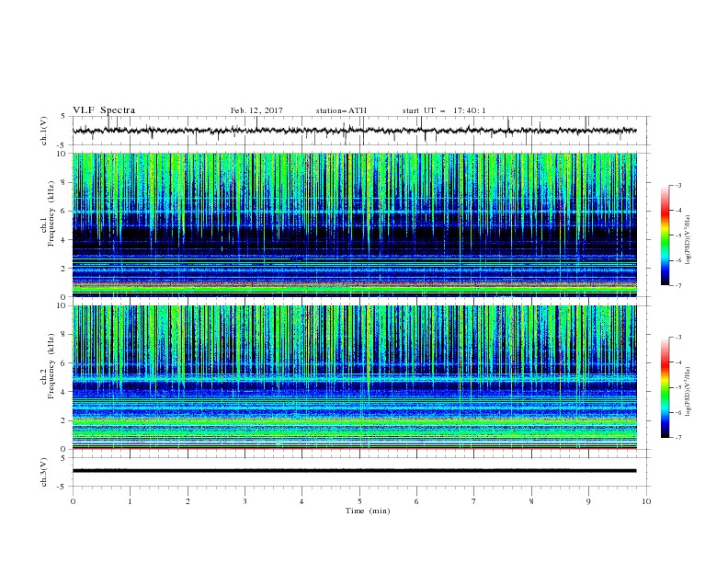The image size is (728, 563).
Task: Click the "-5" label on upper colorbar
Action: (x=677, y=236)
